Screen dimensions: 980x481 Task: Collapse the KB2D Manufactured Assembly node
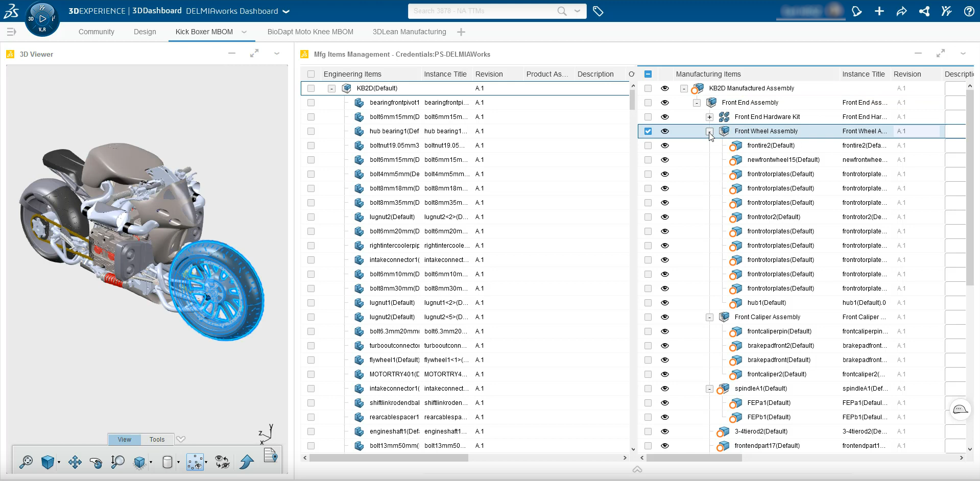(684, 89)
